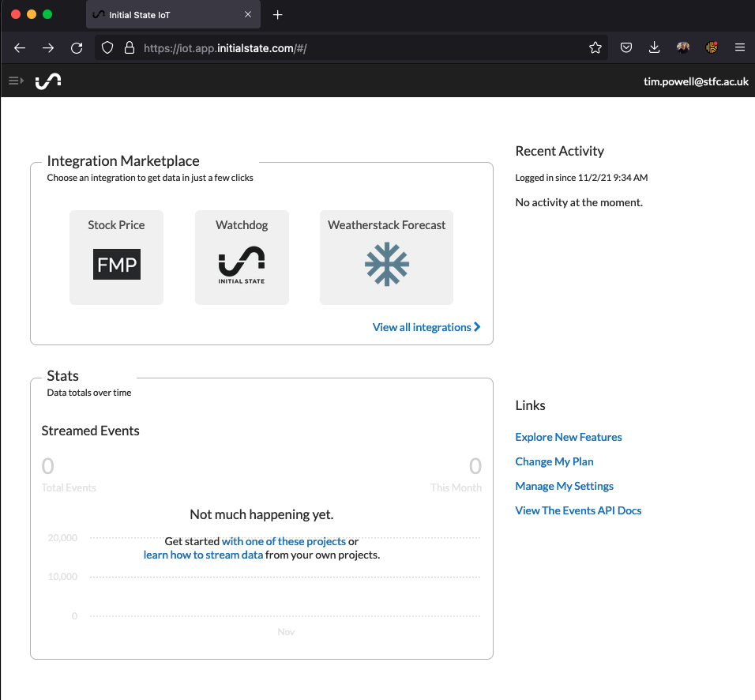
Task: Bookmark this page with the star icon
Action: [595, 47]
